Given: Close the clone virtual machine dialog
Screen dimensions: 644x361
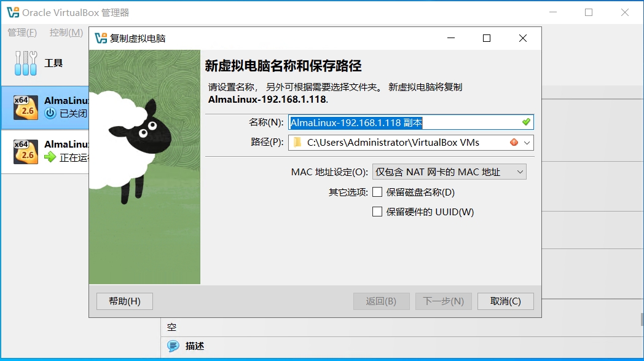Looking at the screenshot, I should click(x=523, y=38).
